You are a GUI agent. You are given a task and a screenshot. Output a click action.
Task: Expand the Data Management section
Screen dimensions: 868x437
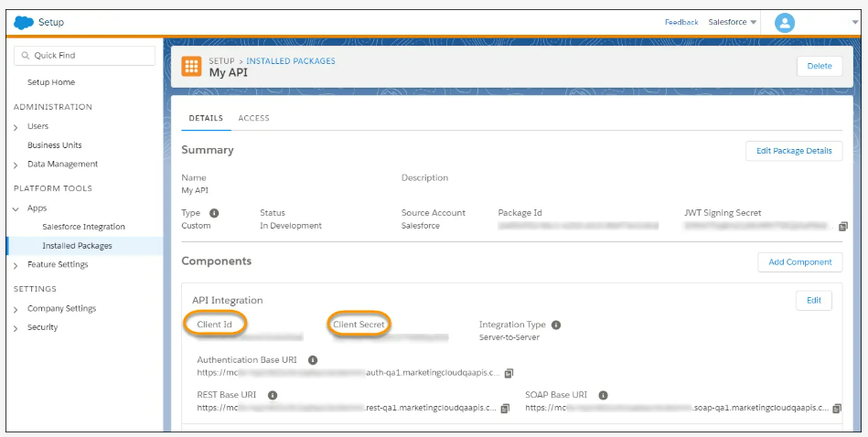tap(16, 165)
